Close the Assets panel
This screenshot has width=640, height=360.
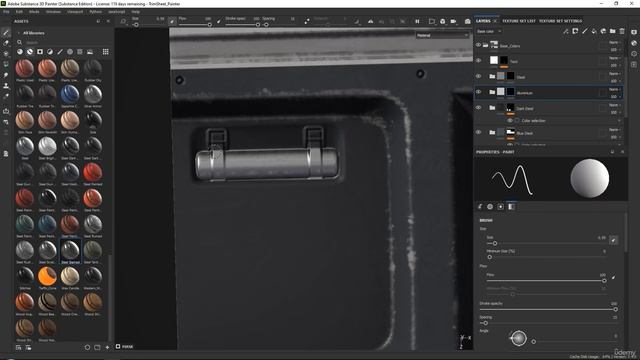(108, 21)
